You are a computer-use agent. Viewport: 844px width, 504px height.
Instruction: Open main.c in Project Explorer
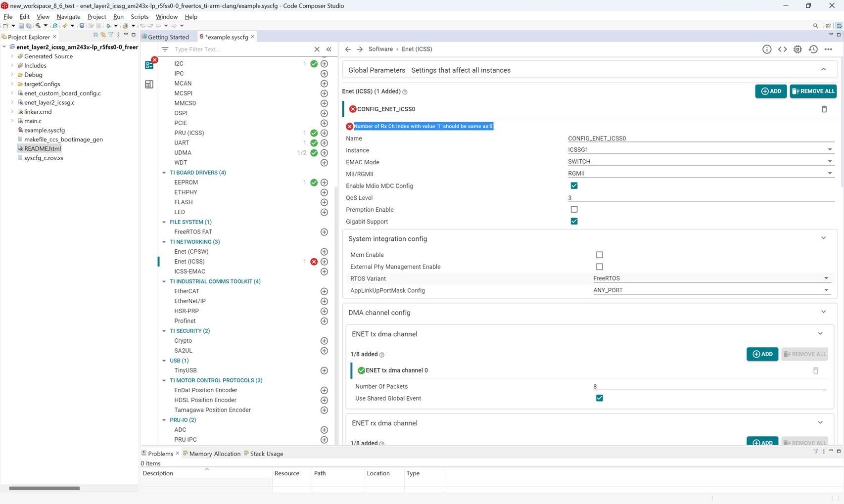[x=33, y=121]
